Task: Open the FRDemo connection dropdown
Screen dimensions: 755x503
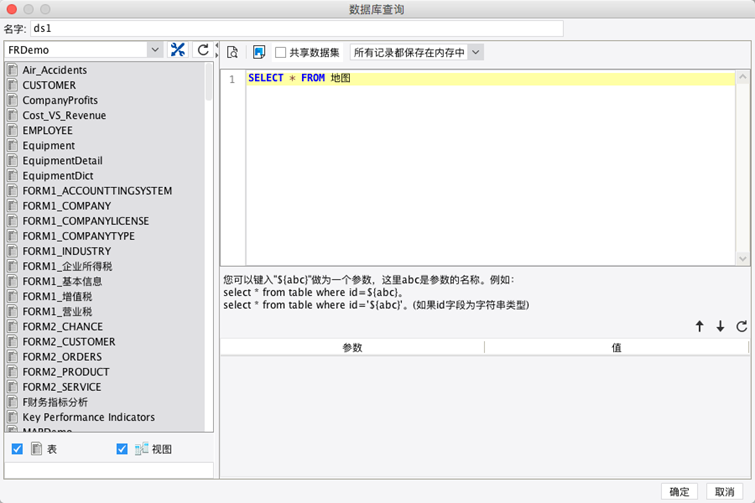Action: click(x=155, y=50)
